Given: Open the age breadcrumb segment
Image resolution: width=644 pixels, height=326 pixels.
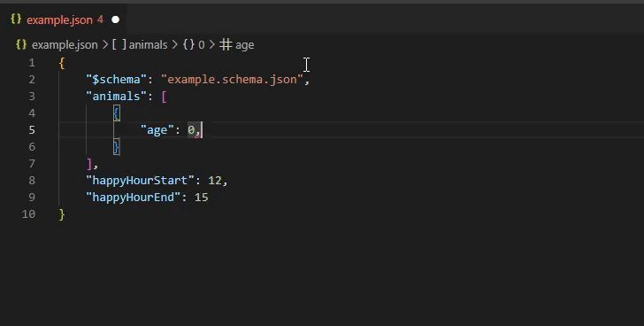Looking at the screenshot, I should click(244, 45).
